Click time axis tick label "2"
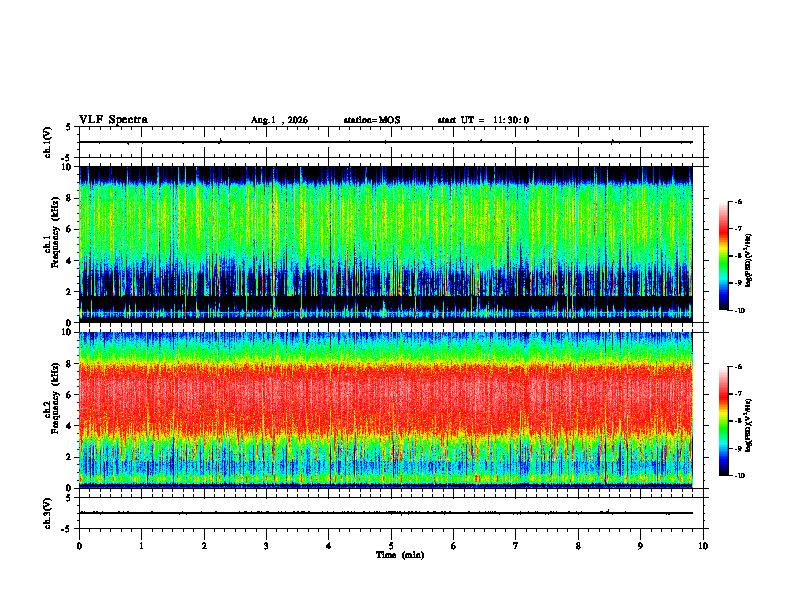This screenshot has height=612, width=792. pyautogui.click(x=204, y=546)
